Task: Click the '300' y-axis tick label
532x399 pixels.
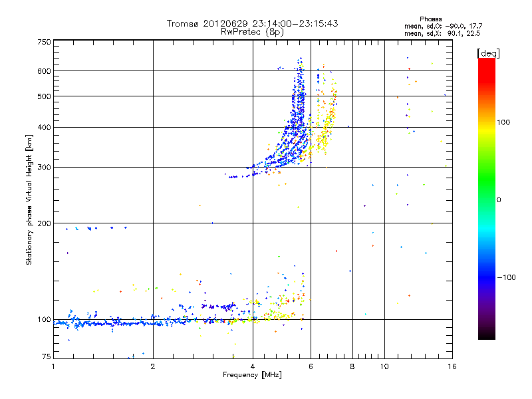Action: click(44, 168)
